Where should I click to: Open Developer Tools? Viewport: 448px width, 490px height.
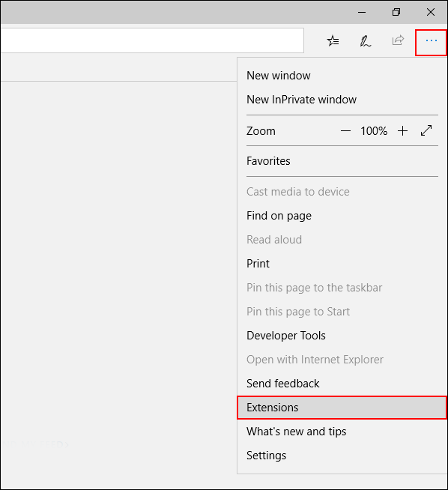[342, 336]
